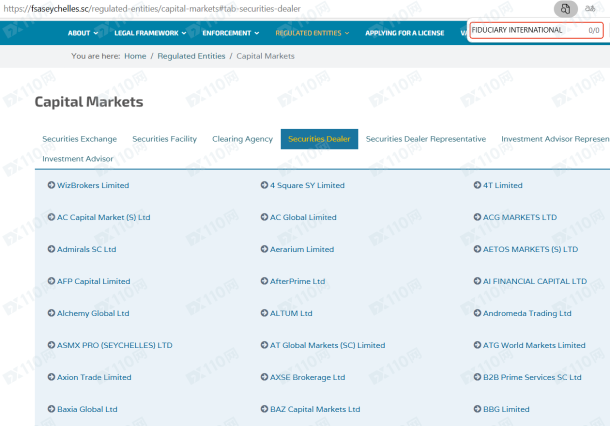The image size is (610, 426).
Task: Click the browser read-aloud/translate icon
Action: coord(590,8)
